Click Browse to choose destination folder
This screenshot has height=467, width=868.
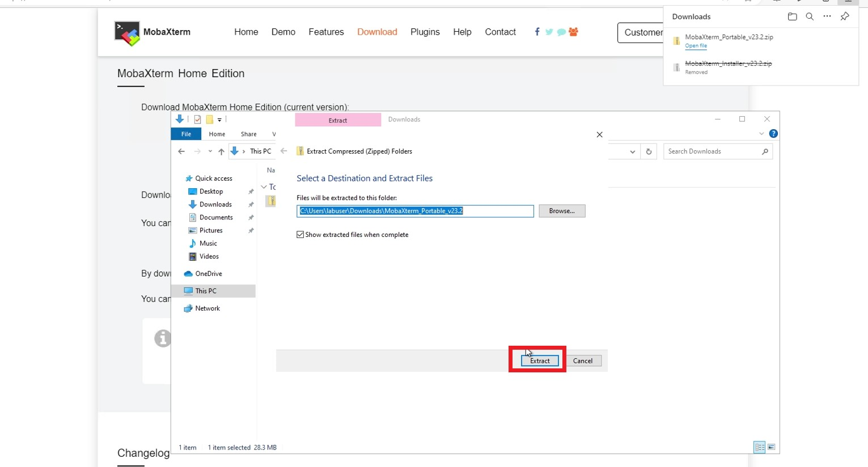[562, 211]
